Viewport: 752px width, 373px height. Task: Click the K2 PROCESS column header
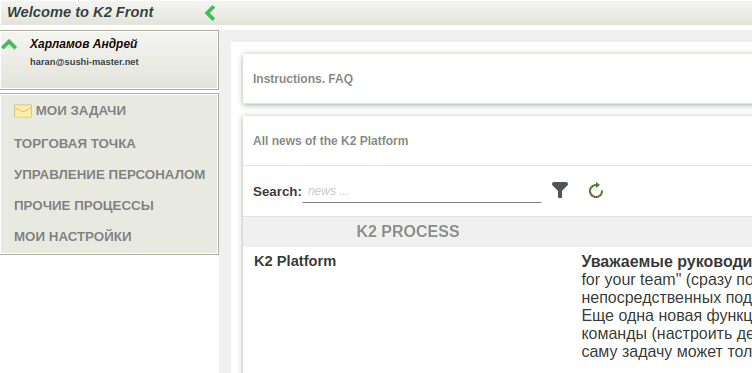click(408, 232)
